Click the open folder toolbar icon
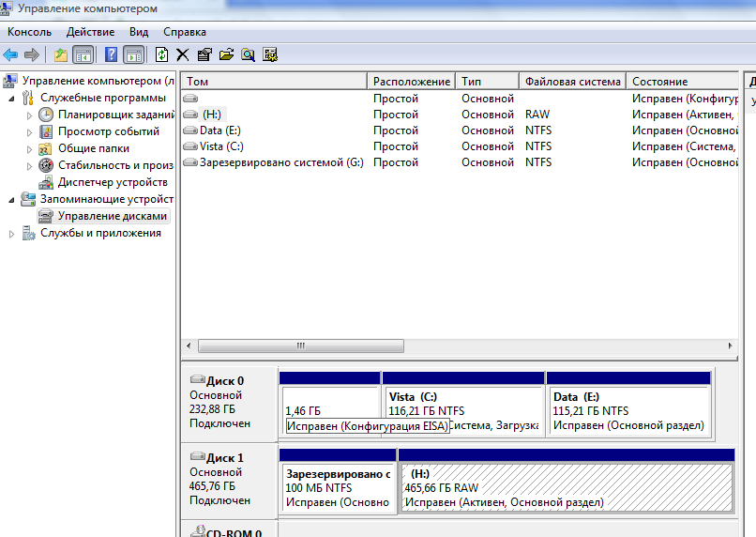This screenshot has width=756, height=537. 226,54
